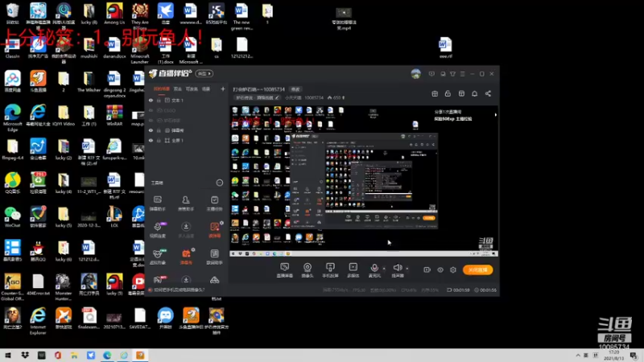Viewport: 644px width, 362px height.
Task: Open the 视频连麦 tool in toolbox
Action: (x=158, y=230)
